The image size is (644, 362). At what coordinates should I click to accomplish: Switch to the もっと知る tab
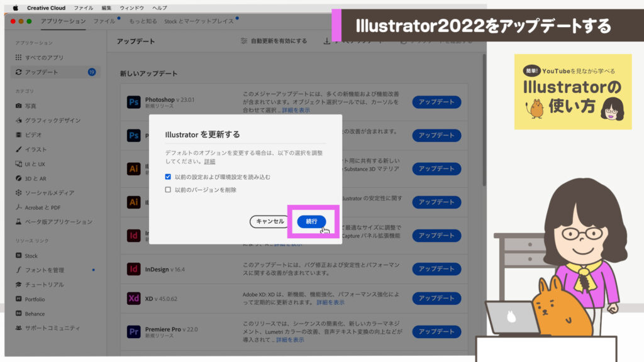143,21
